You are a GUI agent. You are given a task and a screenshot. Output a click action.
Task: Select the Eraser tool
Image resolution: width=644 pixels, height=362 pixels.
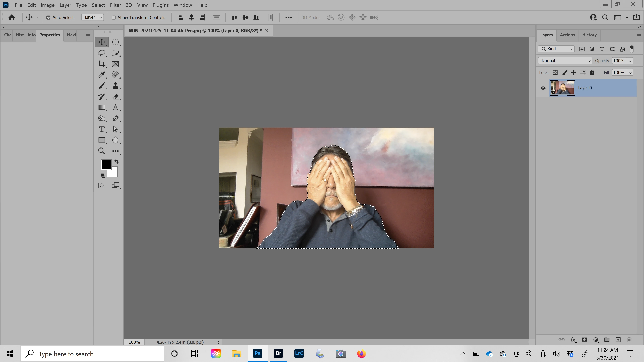(115, 97)
